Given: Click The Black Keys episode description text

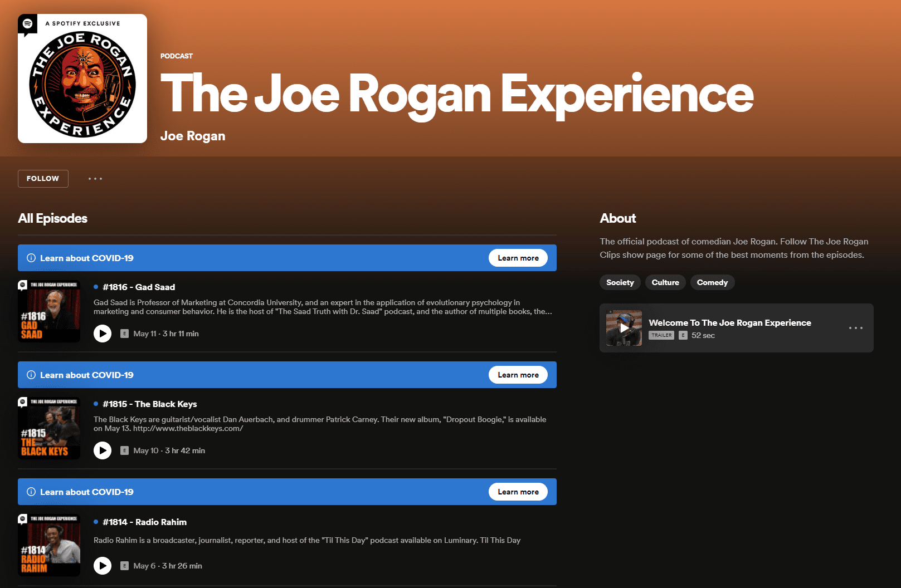Looking at the screenshot, I should point(320,424).
